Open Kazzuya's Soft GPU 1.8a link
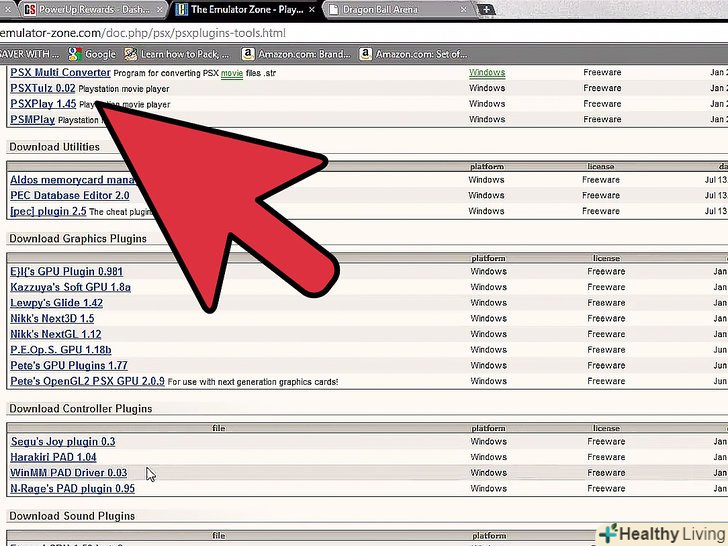 coord(71,287)
